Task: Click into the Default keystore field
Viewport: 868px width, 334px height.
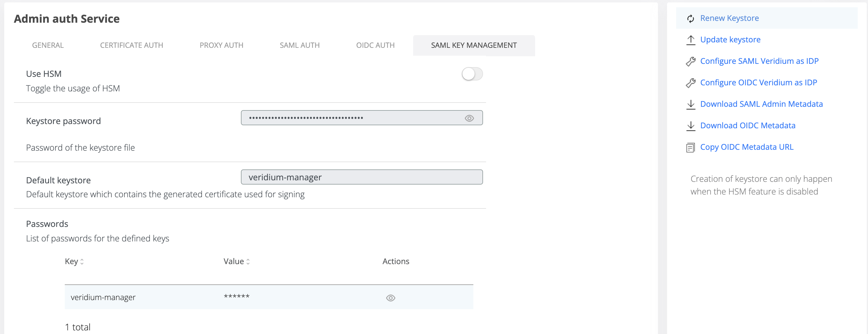Action: [361, 177]
